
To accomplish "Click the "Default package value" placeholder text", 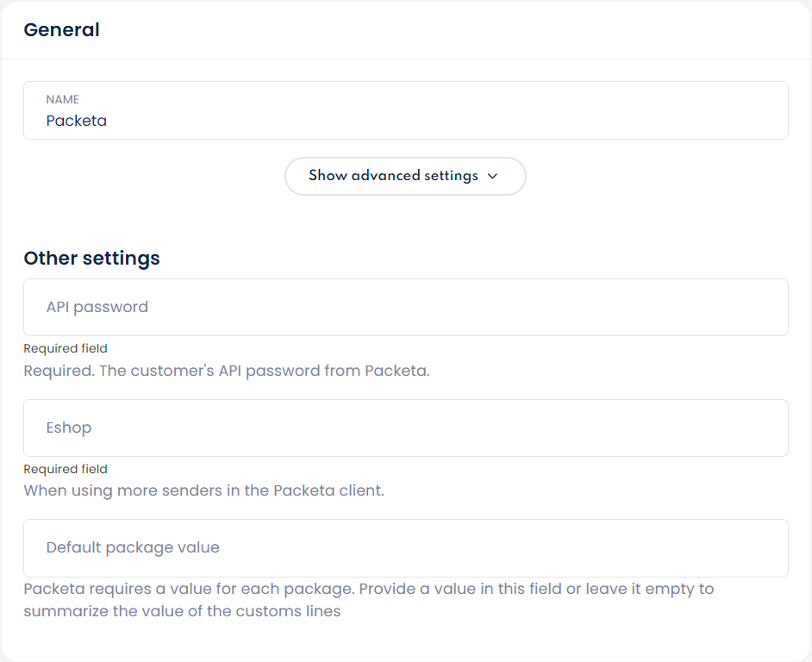I will [x=133, y=547].
